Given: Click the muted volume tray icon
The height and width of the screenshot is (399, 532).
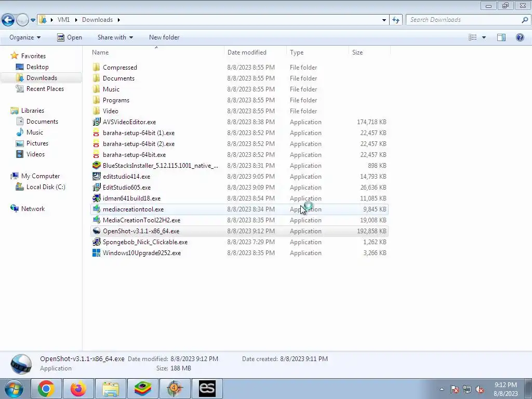Looking at the screenshot, I should pyautogui.click(x=480, y=390).
